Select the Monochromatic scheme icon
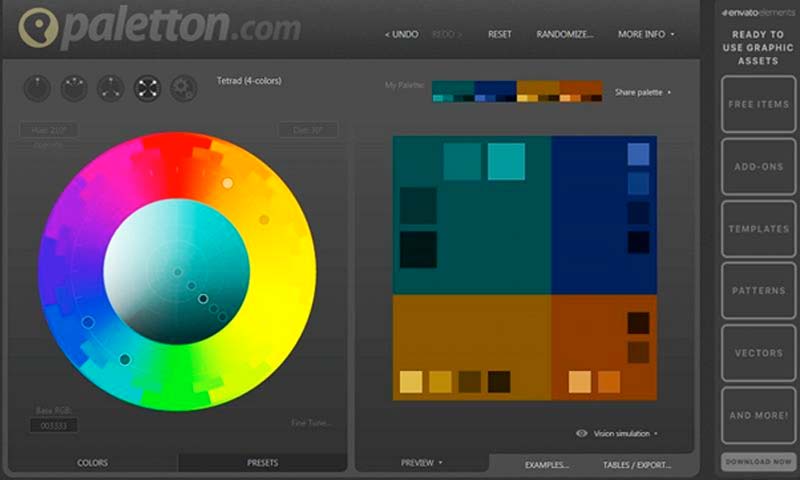This screenshot has width=800, height=480. [37, 88]
